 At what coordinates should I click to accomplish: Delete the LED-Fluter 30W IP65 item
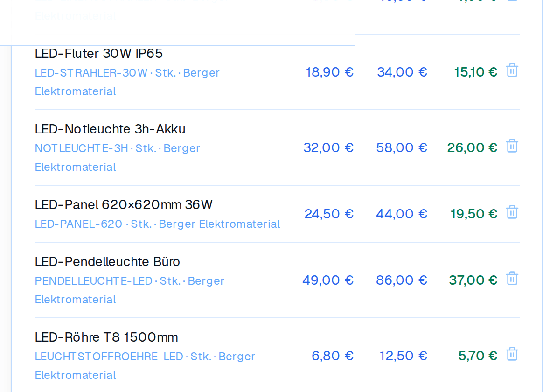pos(512,70)
